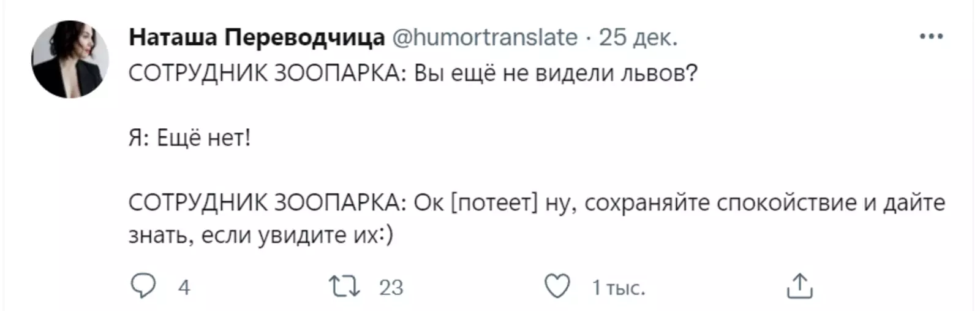Click the line "Вы ещё не видели львов?"
Screen dimensions: 980x311
(x=556, y=74)
